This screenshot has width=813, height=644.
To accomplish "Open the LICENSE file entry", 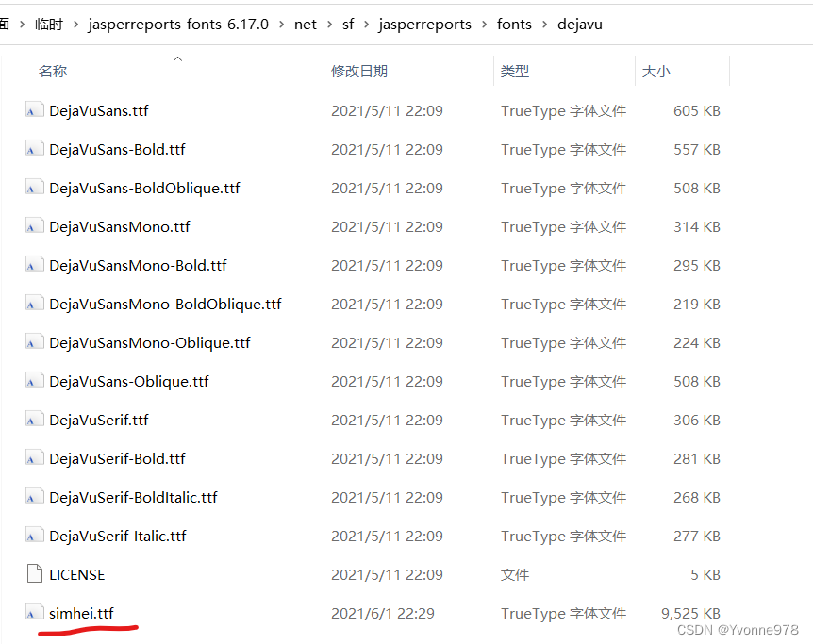I will tap(76, 573).
